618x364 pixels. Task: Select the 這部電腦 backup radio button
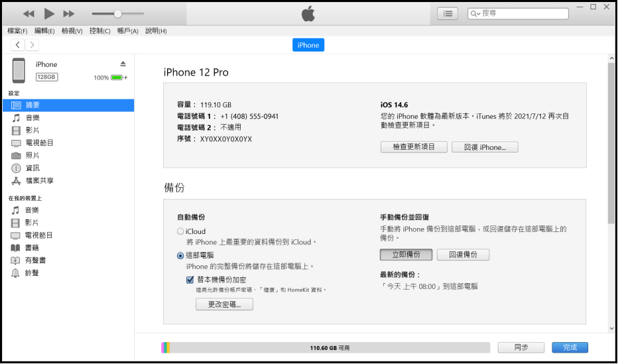[180, 256]
